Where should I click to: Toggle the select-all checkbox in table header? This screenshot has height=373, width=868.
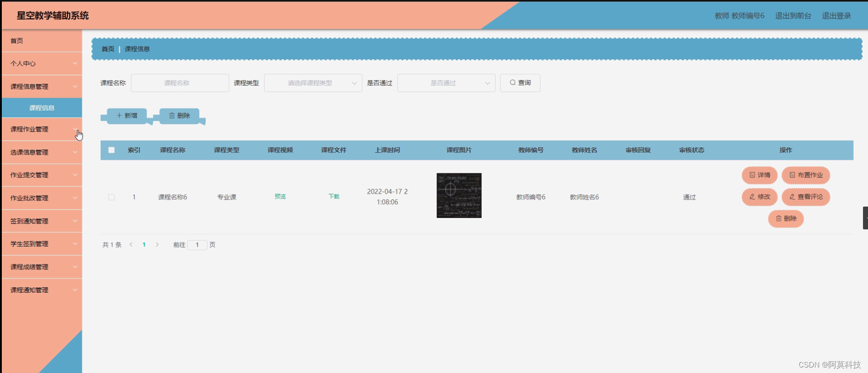point(111,150)
